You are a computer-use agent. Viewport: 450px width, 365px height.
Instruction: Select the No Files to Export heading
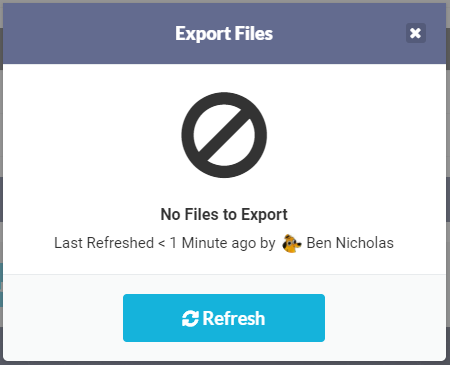224,214
